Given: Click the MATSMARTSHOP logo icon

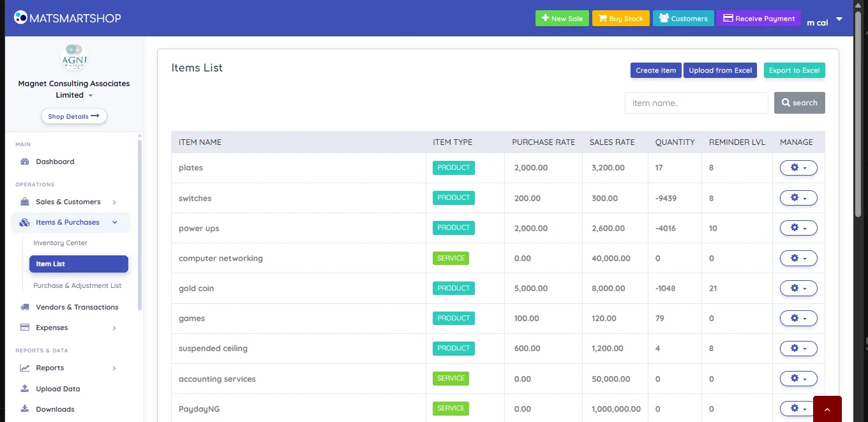Looking at the screenshot, I should [x=20, y=18].
